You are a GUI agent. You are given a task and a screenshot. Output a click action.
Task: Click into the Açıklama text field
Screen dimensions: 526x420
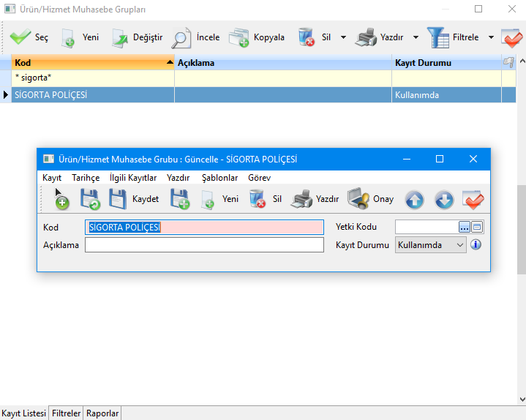(x=204, y=245)
